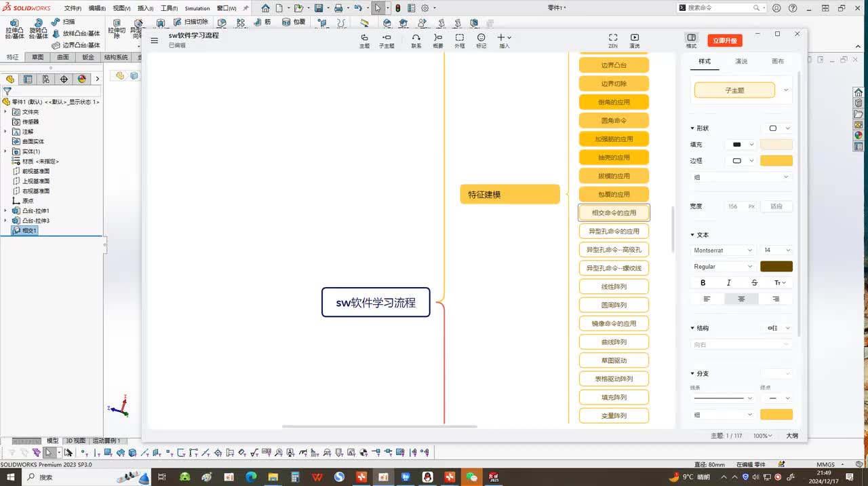Open SolidWorks DisplayManager color ball tab
Image resolution: width=868 pixels, height=486 pixels.
[x=82, y=79]
